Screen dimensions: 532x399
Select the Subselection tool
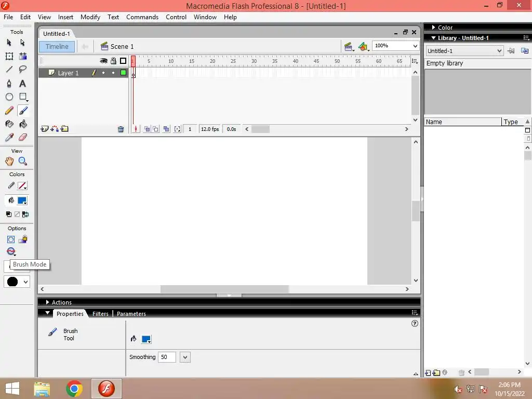22,43
